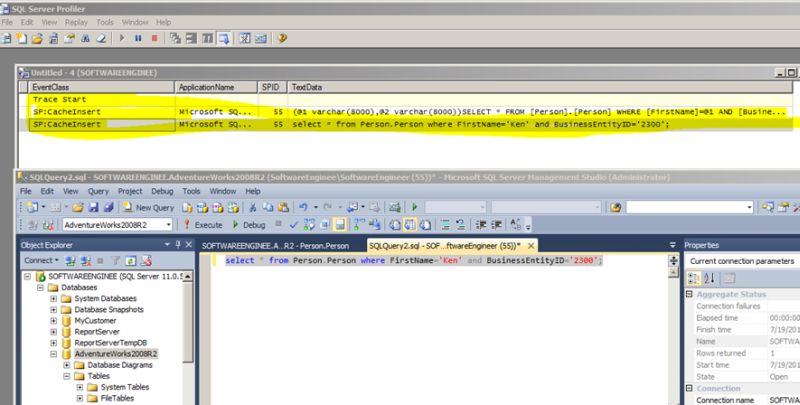800x405 pixels.
Task: Open Profiler's File menu
Action: [7, 22]
